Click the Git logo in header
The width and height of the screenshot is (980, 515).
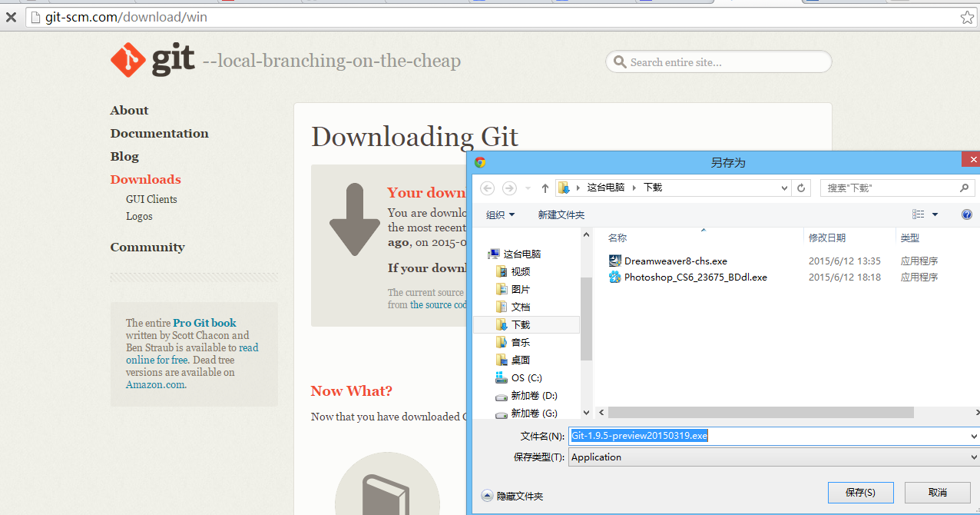pyautogui.click(x=153, y=61)
